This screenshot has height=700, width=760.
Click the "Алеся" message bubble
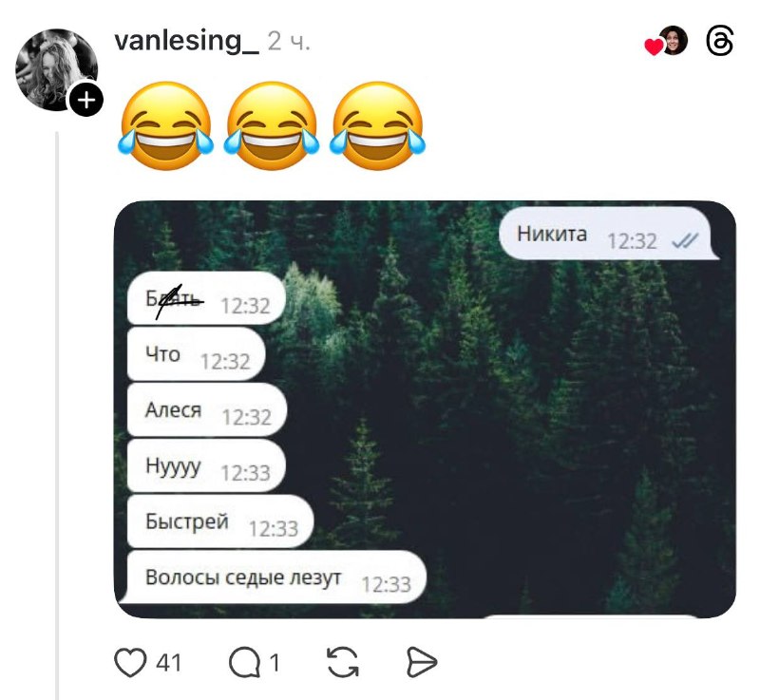tap(206, 411)
